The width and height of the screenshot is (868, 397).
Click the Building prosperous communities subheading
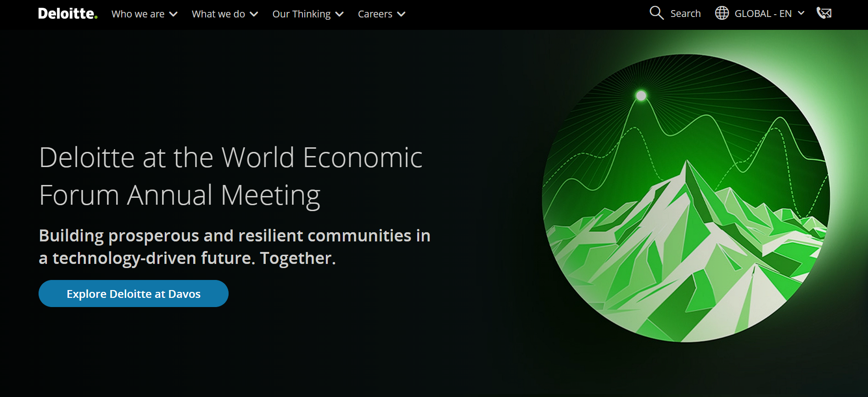[x=235, y=247]
